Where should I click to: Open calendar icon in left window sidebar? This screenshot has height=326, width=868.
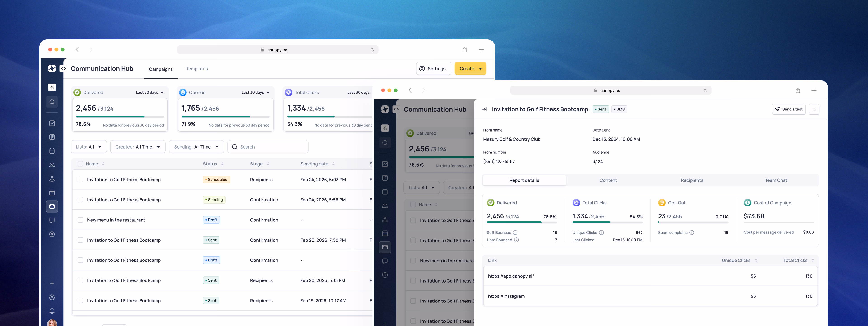52,151
